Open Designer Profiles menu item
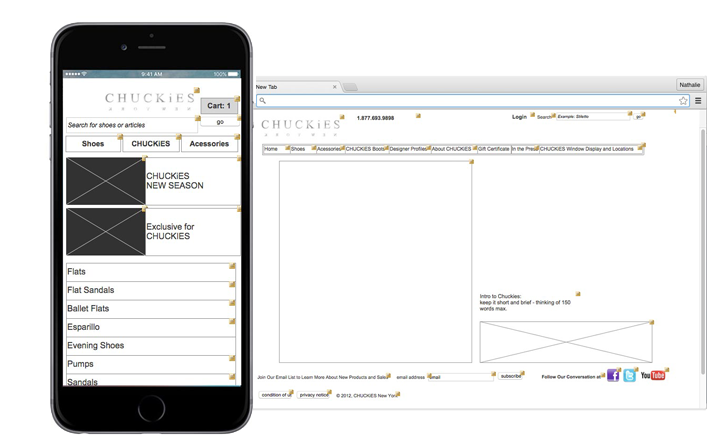 tap(410, 149)
